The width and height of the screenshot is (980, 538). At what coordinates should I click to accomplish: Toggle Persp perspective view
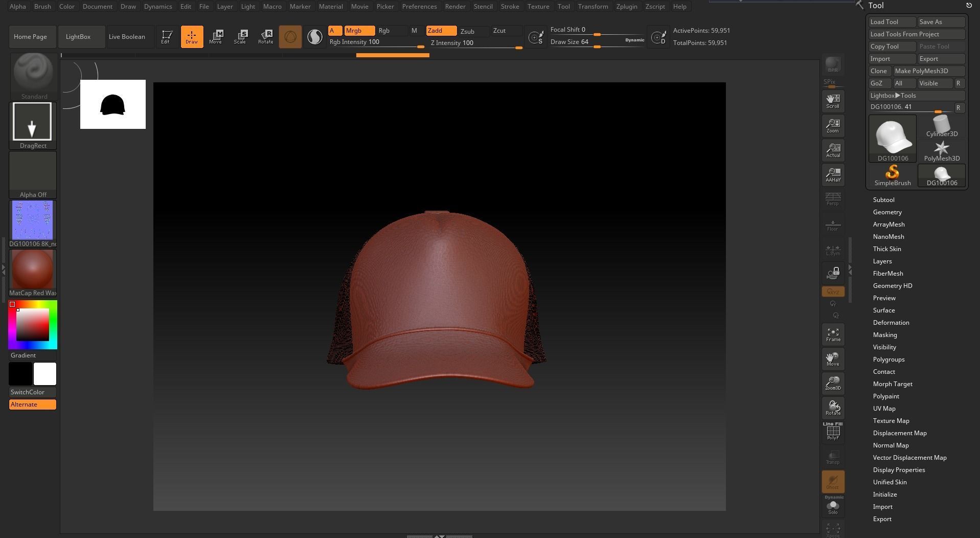point(833,199)
